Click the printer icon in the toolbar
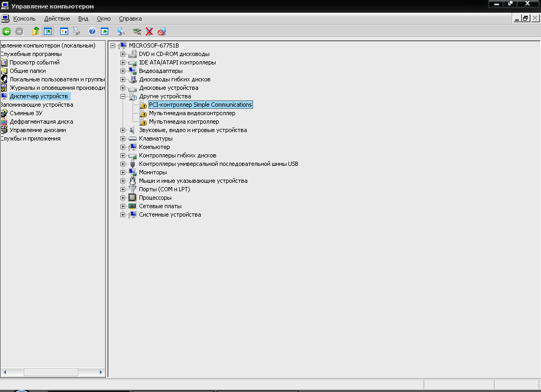Viewport: 541px width, 392px height. pyautogui.click(x=76, y=31)
